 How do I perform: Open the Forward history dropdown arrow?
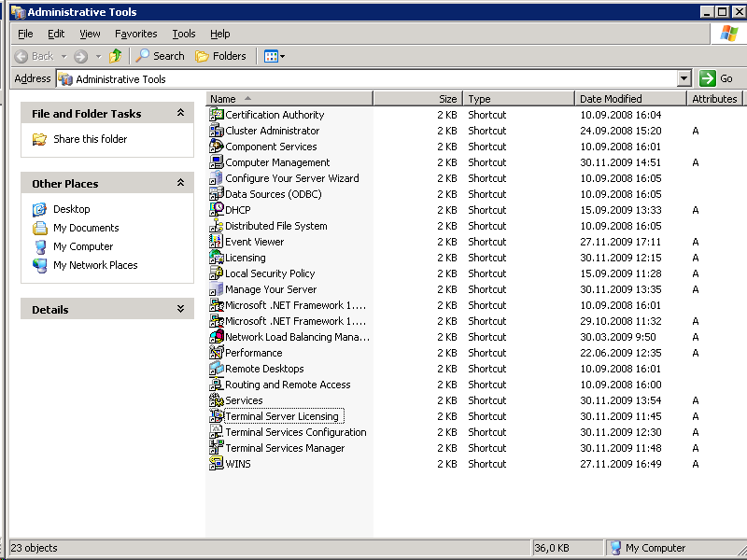(98, 56)
